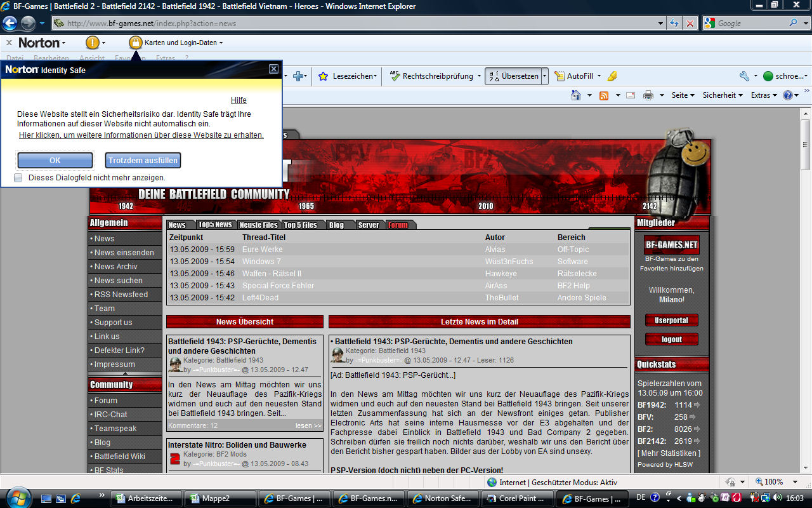Viewport: 812px width, 508px height.
Task: Open the Norton logo menu in toolbar
Action: 42,43
